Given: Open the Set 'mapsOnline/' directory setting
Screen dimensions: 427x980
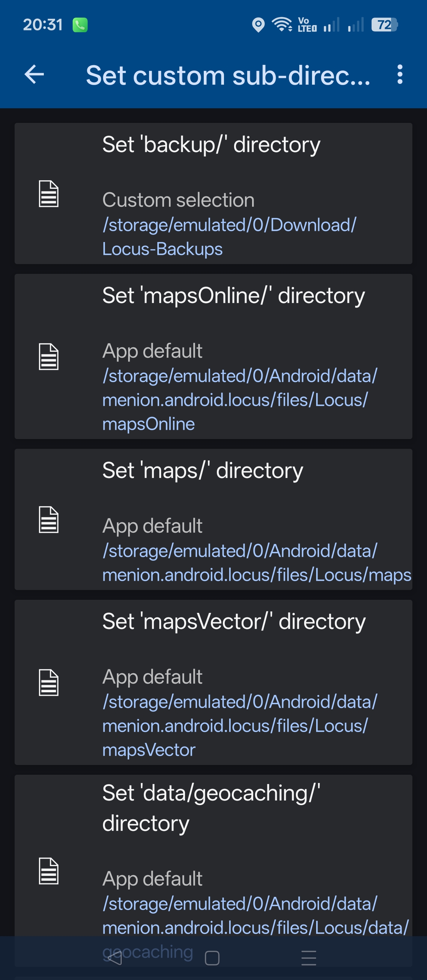Looking at the screenshot, I should pos(213,357).
